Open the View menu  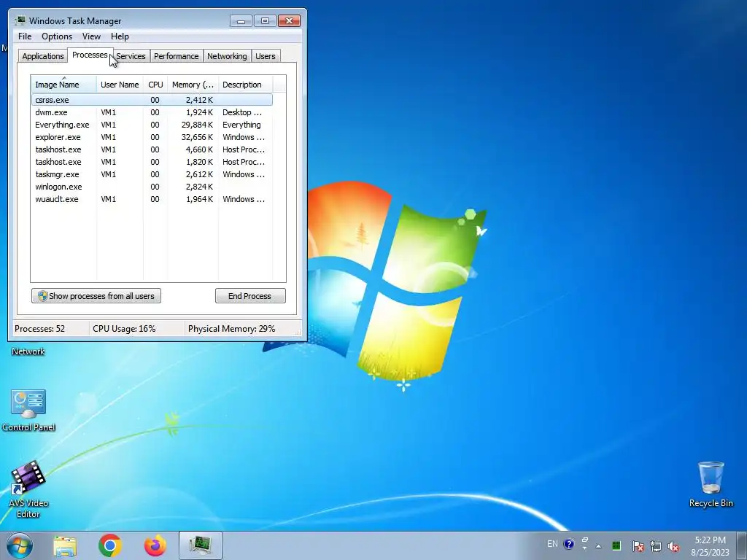(x=91, y=36)
